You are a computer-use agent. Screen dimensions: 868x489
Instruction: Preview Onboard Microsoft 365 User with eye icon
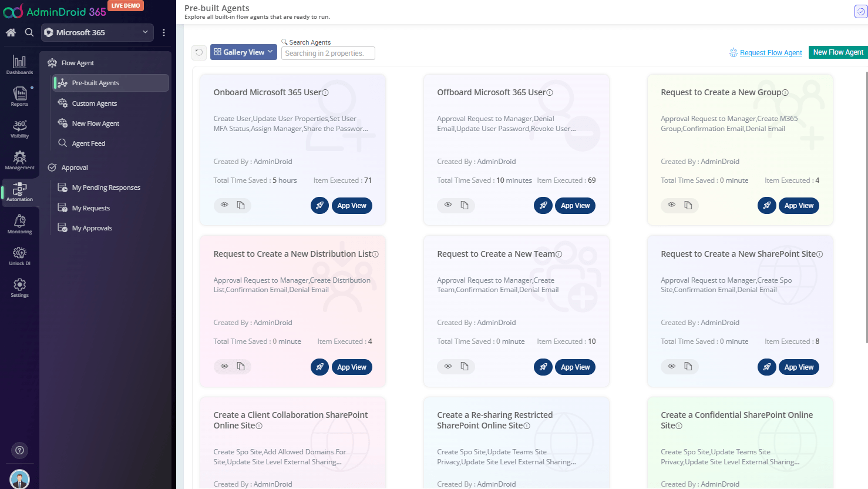click(x=224, y=205)
